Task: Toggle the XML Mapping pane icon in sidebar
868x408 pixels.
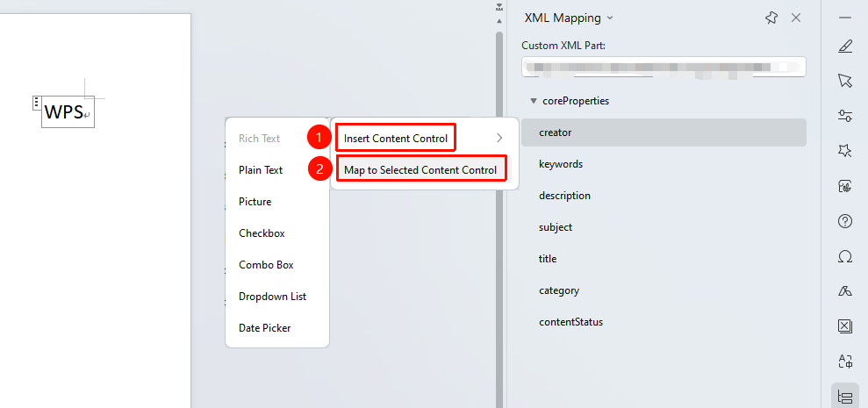Action: tap(845, 396)
